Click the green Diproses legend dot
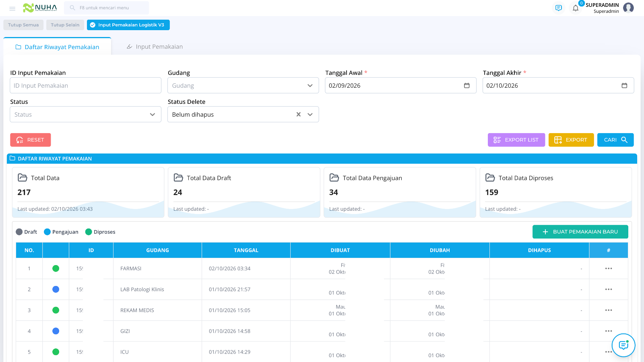This screenshot has height=362, width=644. point(89,232)
